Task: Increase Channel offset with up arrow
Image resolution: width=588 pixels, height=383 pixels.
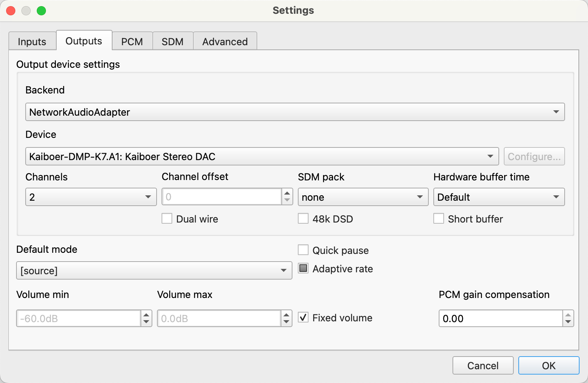Action: coord(287,193)
